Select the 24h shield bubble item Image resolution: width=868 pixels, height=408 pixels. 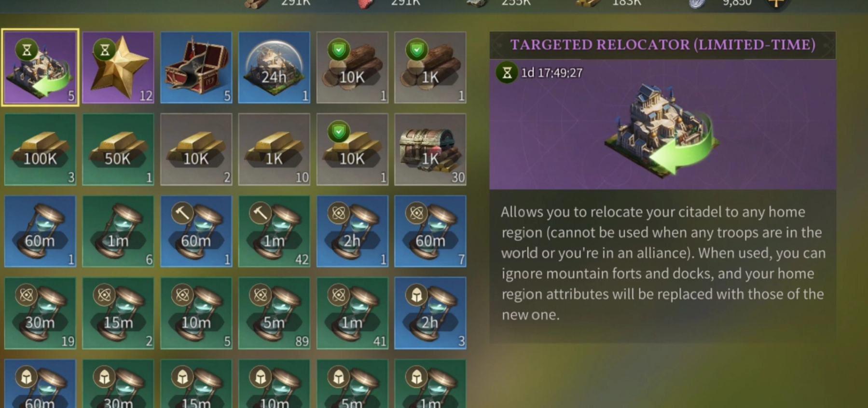pos(274,68)
